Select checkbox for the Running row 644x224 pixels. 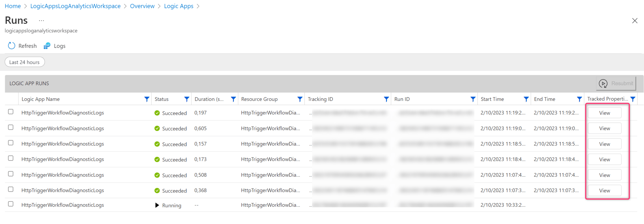tap(11, 204)
